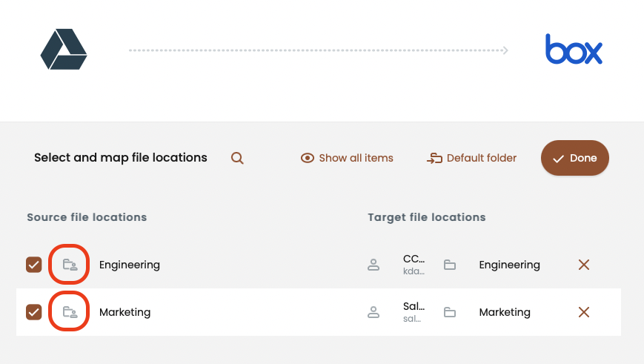Click the CC... target user name

point(414,259)
